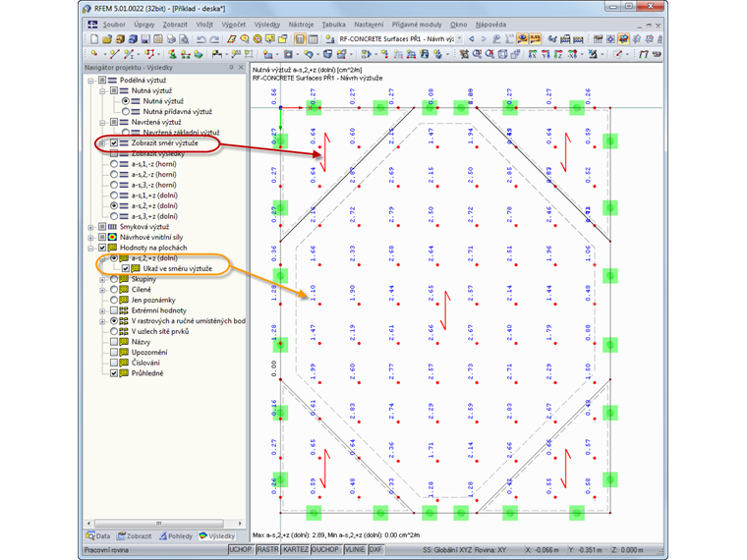Click the Wireframe display model icon
The height and width of the screenshot is (560, 747).
[502, 54]
